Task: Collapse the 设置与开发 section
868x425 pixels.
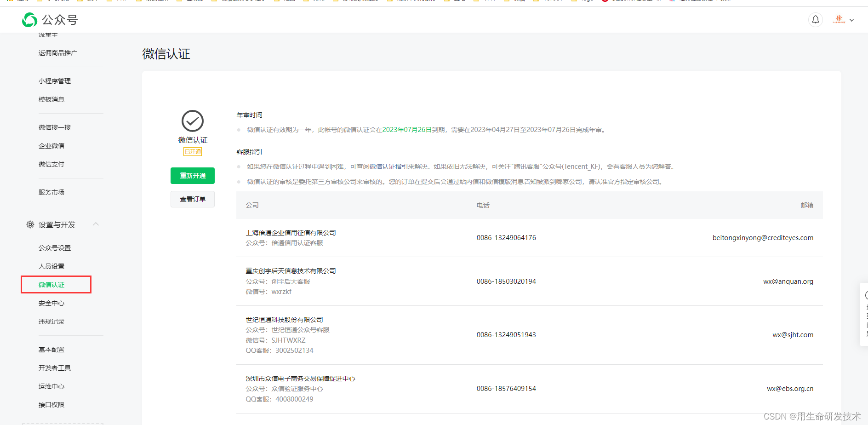Action: (x=96, y=224)
